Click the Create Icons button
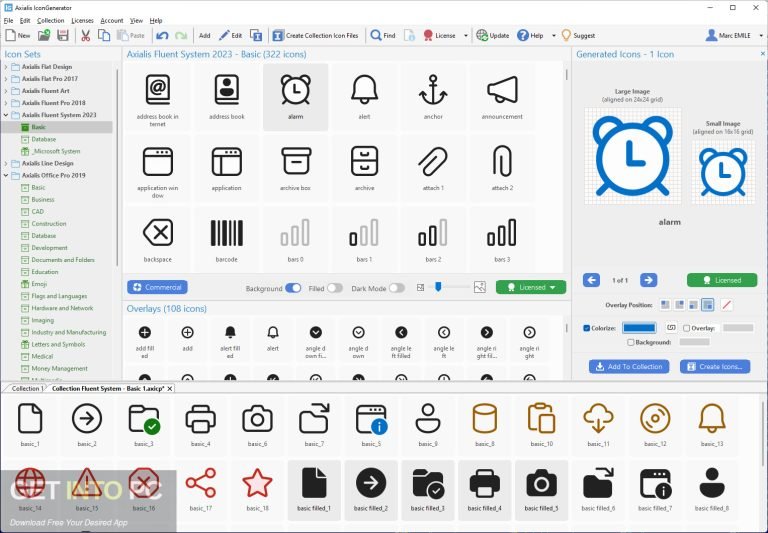768x533 pixels. tap(715, 366)
